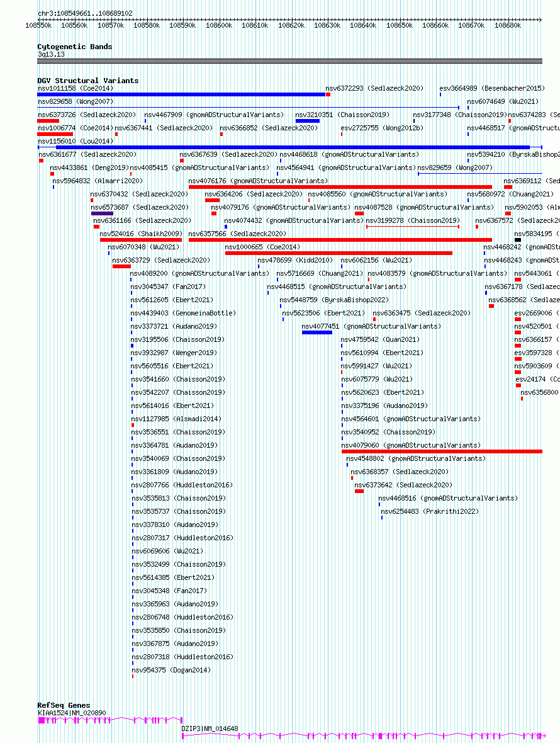
Task: Select the nsv1156010 (Lou2014) label
Action: [76, 142]
